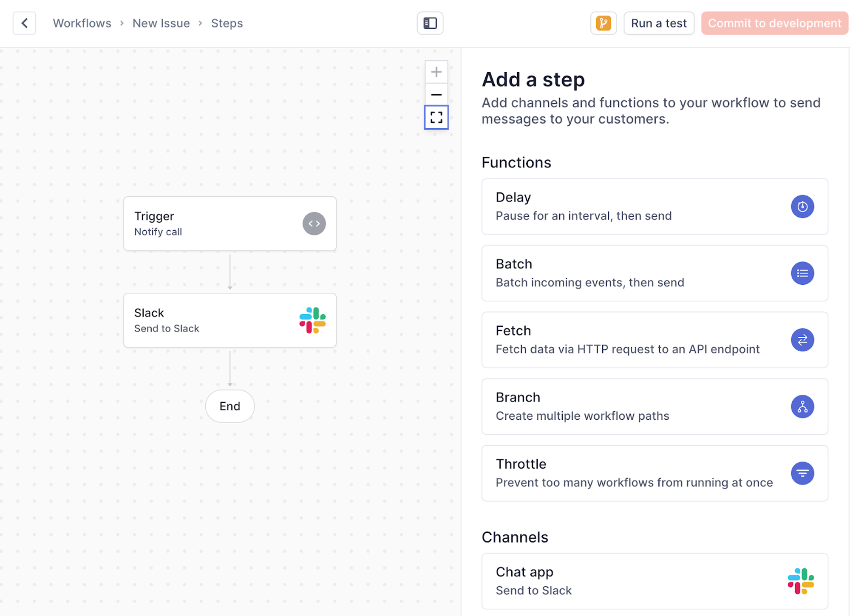
Task: Toggle the fit-to-screen view control
Action: (437, 116)
